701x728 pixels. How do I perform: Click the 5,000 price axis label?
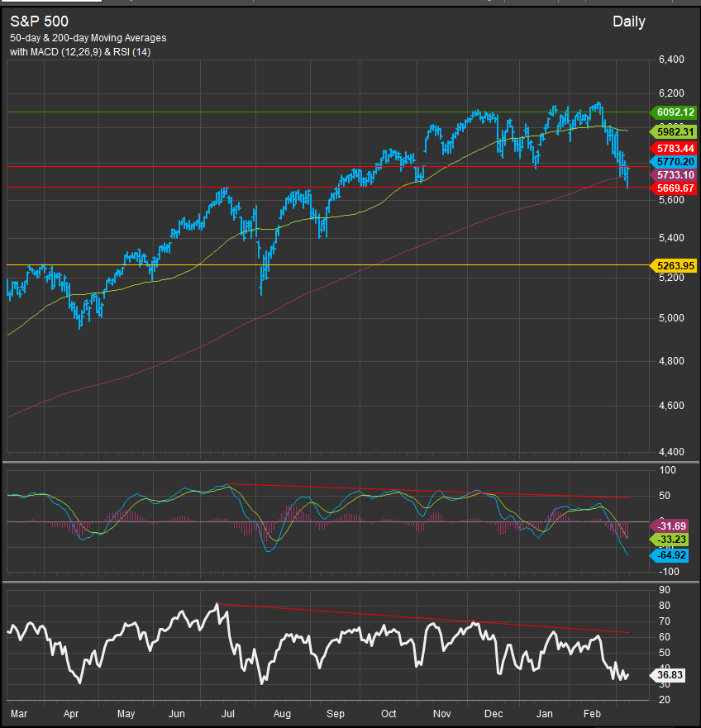coord(671,318)
